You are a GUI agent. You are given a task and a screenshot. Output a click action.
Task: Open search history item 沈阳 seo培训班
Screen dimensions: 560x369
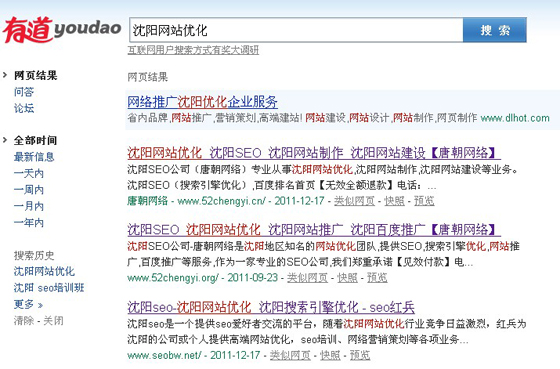(49, 288)
